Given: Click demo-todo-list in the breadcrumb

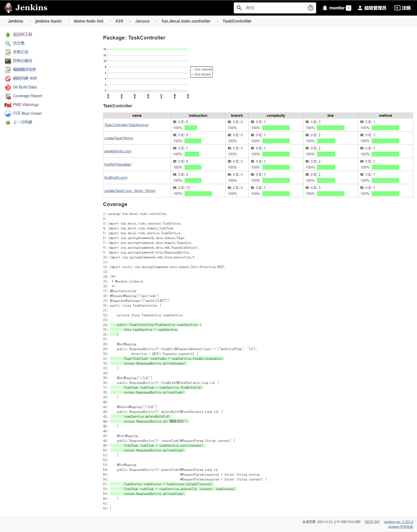Looking at the screenshot, I should [88, 21].
